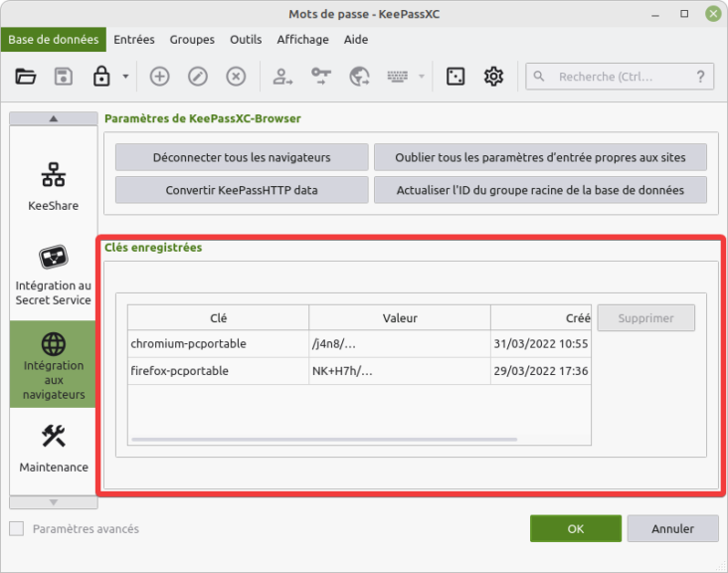Add a new entry with plus icon
This screenshot has height=573, width=728.
pos(159,77)
